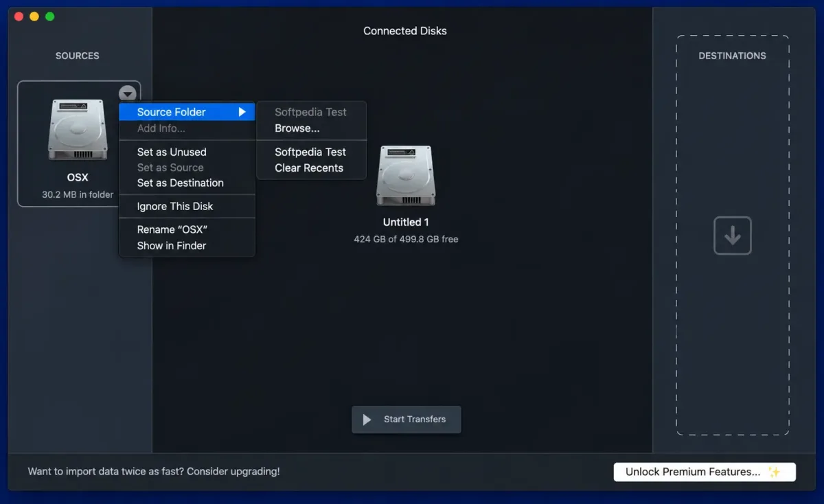Click the Untitled 1 disk drive icon
Image resolution: width=824 pixels, height=504 pixels.
(x=406, y=176)
